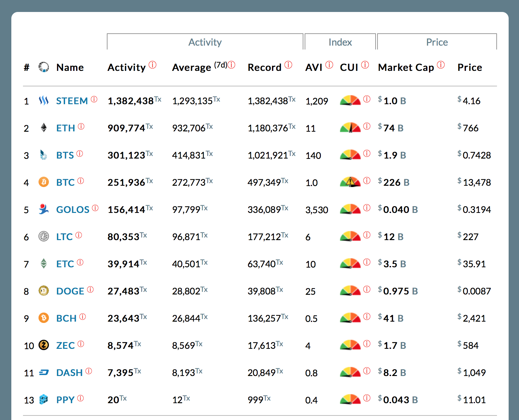Click the info icon beside Average (7d) header
The image size is (519, 420).
(231, 65)
